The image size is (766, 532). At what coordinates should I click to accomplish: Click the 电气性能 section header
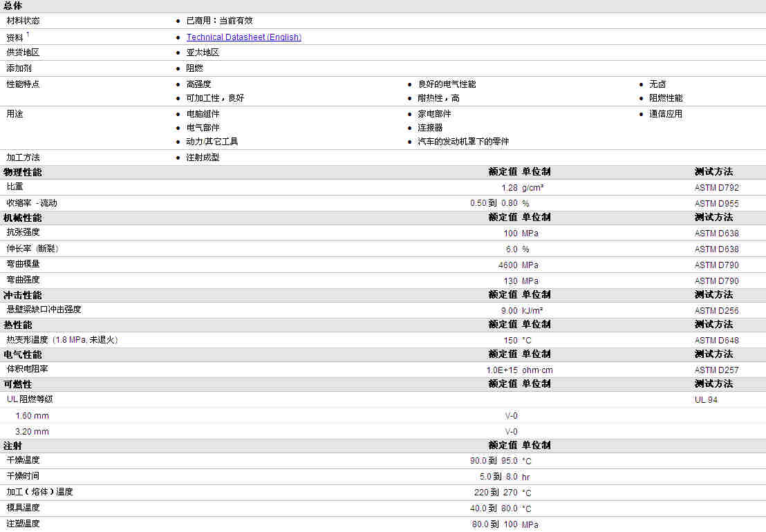[23, 355]
